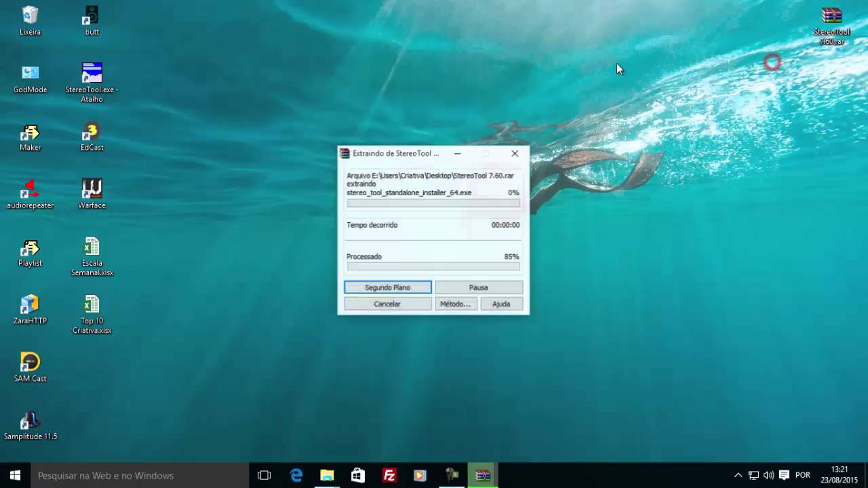Click the WinRAR icon in dialog title
Image resolution: width=868 pixels, height=488 pixels.
tap(344, 154)
